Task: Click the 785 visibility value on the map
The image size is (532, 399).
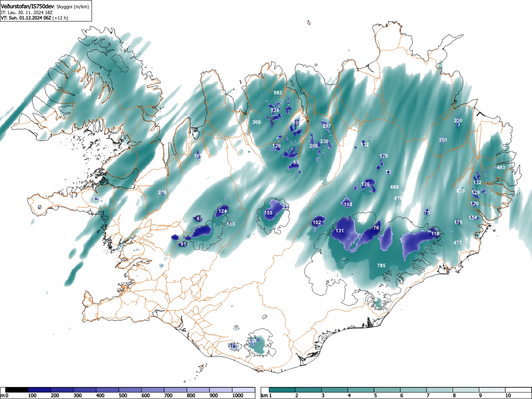Action: click(x=381, y=266)
